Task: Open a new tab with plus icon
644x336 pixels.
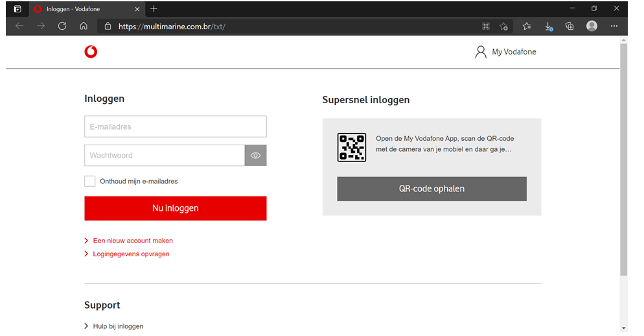Action: pos(154,9)
